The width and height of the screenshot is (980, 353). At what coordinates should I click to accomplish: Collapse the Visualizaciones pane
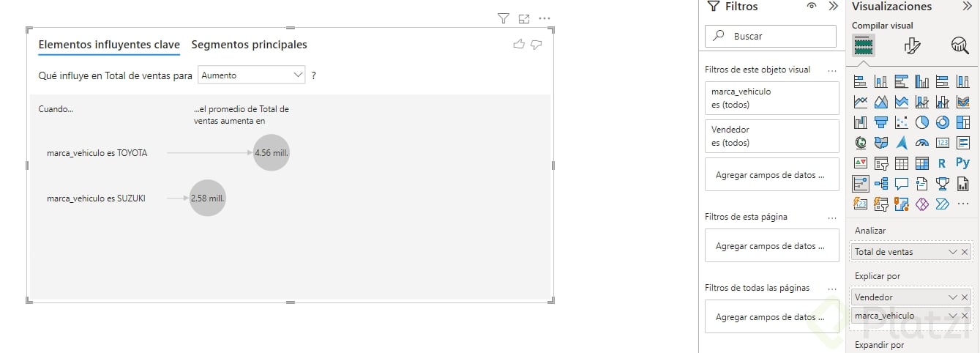pyautogui.click(x=966, y=7)
